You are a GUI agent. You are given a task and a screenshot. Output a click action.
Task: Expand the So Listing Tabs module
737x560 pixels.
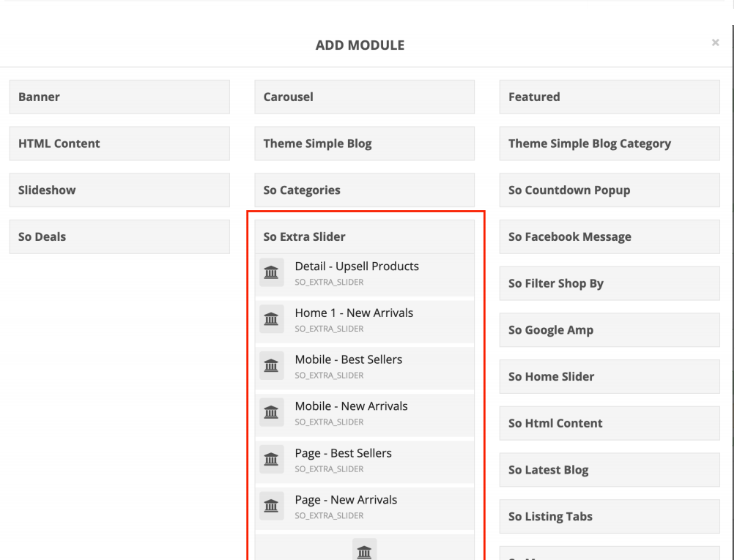point(609,516)
